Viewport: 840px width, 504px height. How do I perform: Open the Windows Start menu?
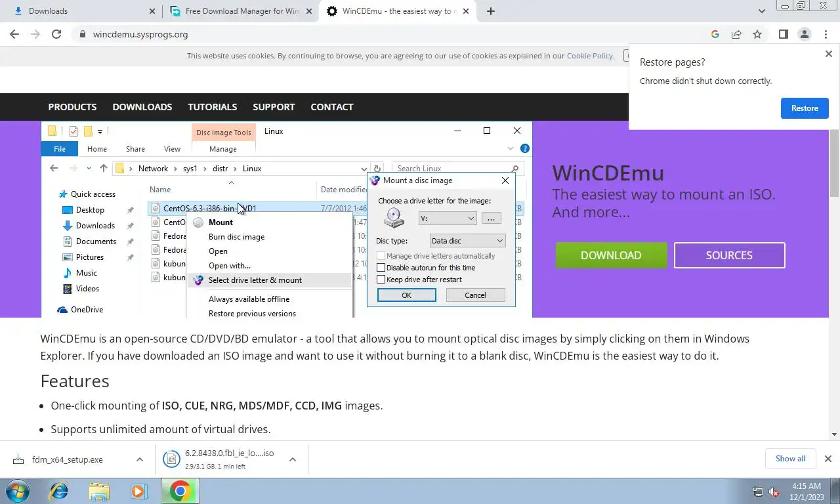click(17, 492)
